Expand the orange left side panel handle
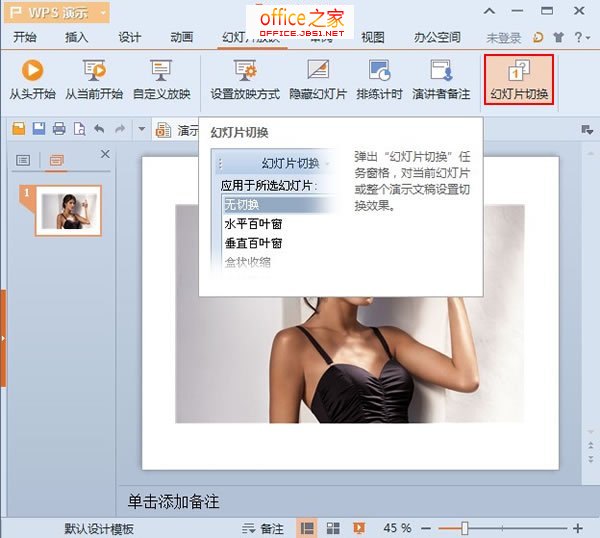Viewport: 600px width, 538px height. pos(3,338)
